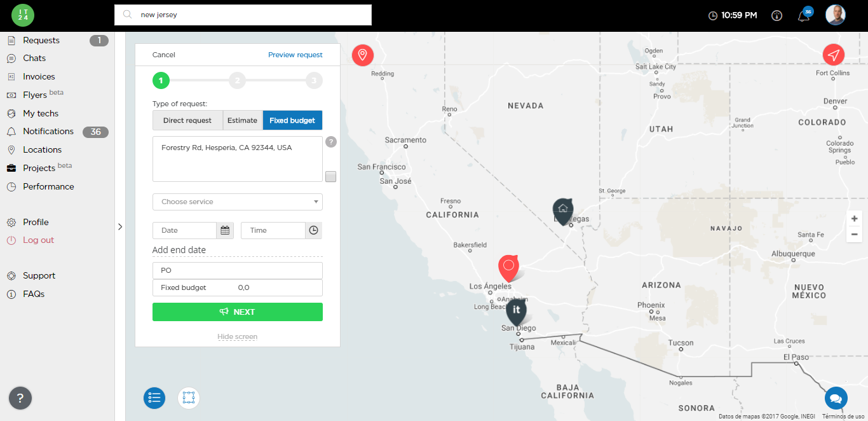Screen dimensions: 868x421
Task: Click the address help question mark icon
Action: click(331, 142)
